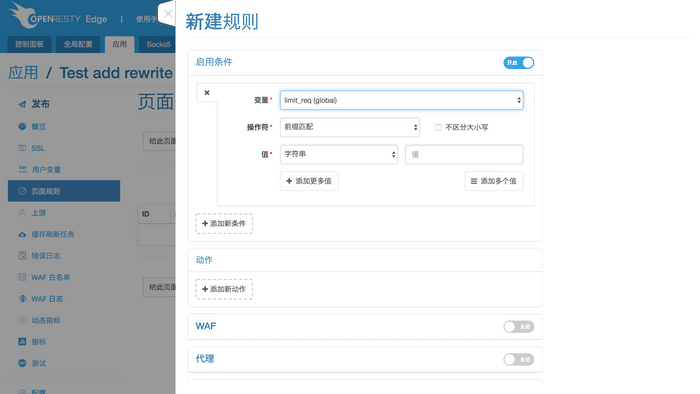The height and width of the screenshot is (394, 700).
Task: Open the SSL icon in sidebar
Action: click(x=22, y=148)
